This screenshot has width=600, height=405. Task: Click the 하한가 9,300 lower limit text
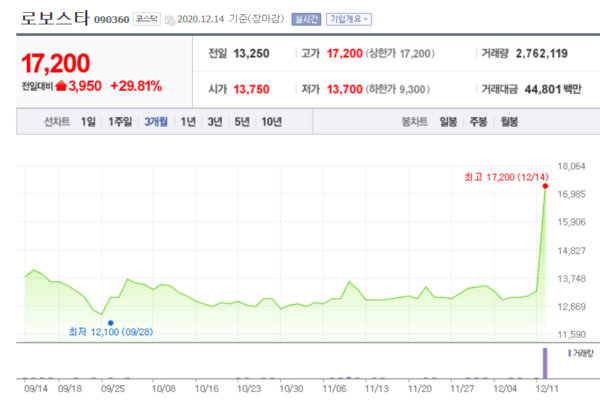[x=398, y=89]
